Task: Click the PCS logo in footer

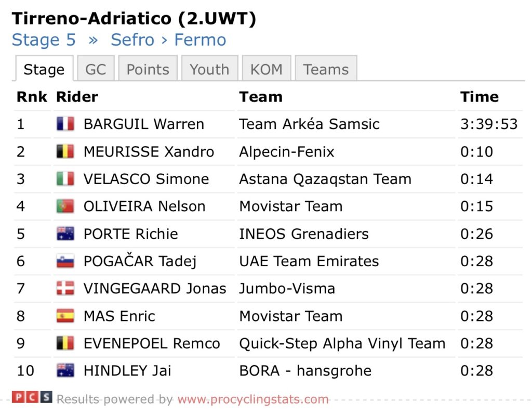Action: point(32,398)
